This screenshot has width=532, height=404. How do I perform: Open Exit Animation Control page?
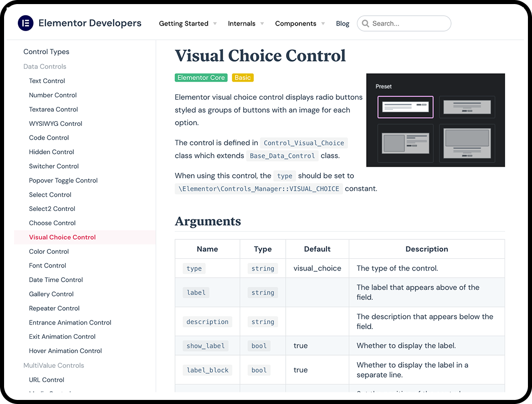point(62,336)
